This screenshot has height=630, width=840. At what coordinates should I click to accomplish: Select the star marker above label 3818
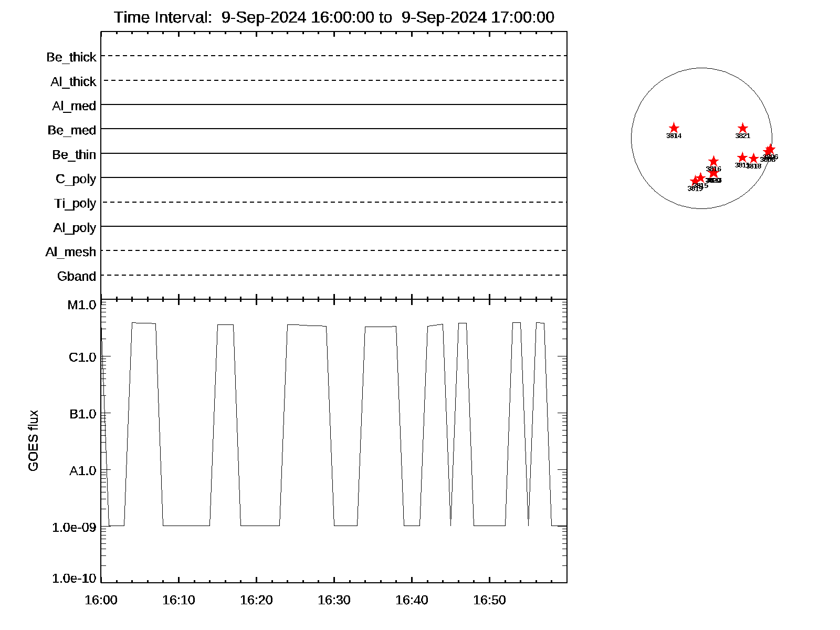753,159
